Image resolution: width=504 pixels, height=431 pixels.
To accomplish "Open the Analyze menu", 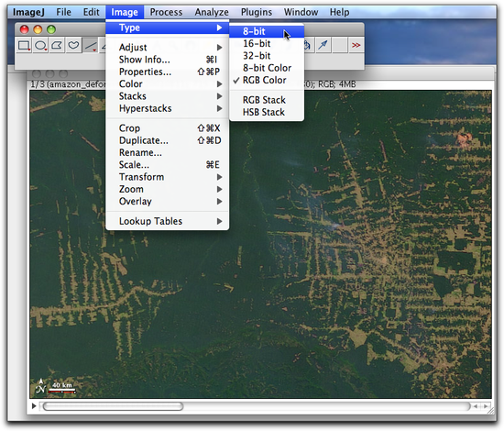I will click(x=212, y=12).
